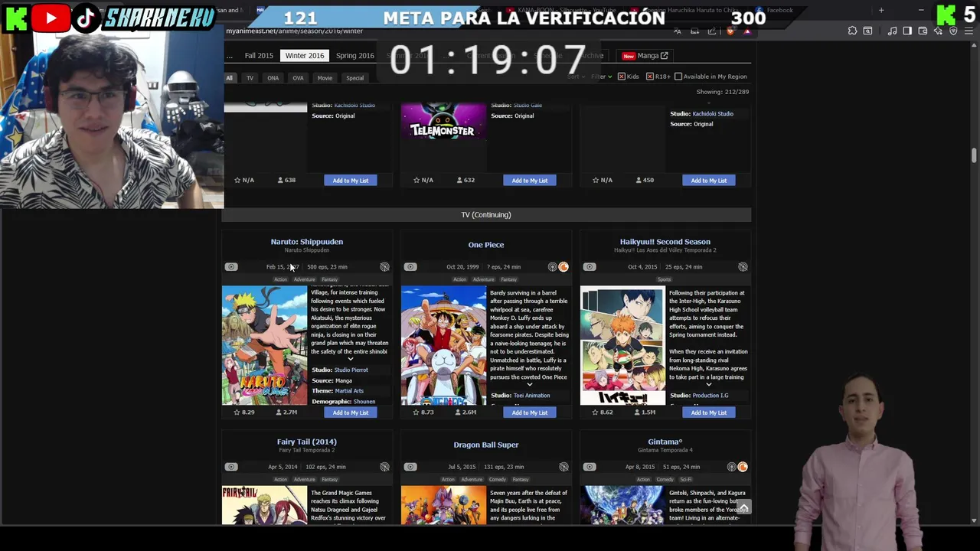Expand the Naruto: Shippuuden synopsis chevron
Image resolution: width=980 pixels, height=551 pixels.
pos(351,359)
